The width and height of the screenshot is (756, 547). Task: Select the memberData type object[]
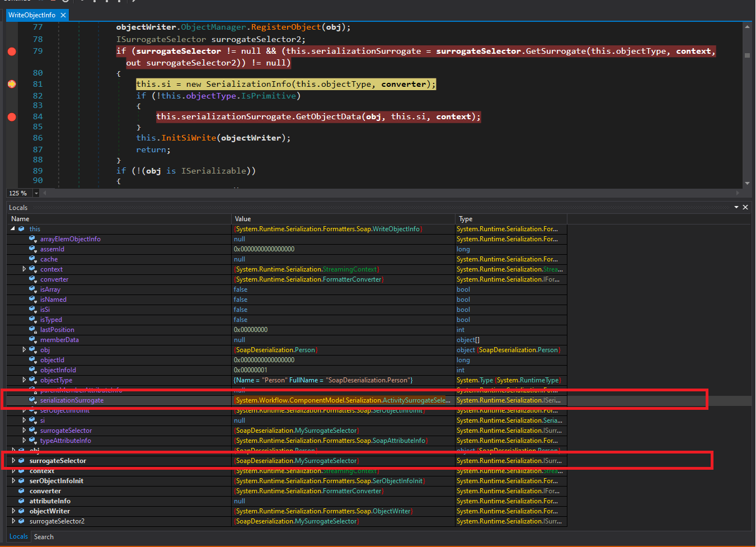coord(468,340)
